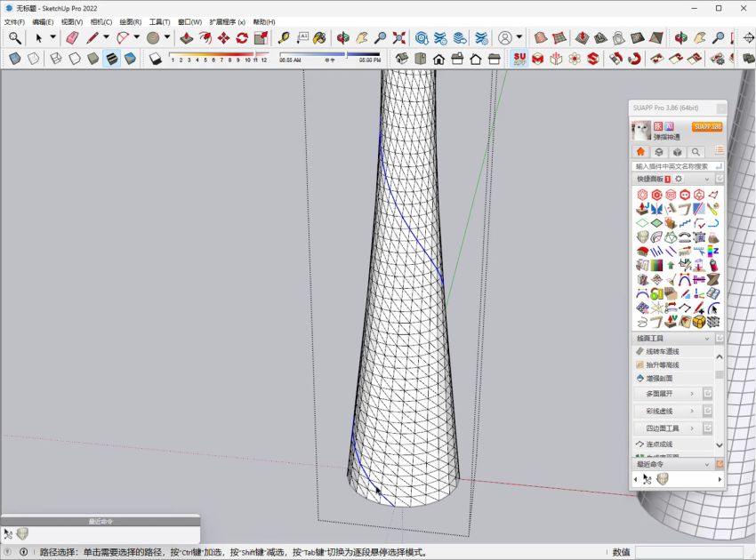Viewport: 756px width, 560px height.
Task: Open user account dropdown arrow
Action: click(519, 37)
